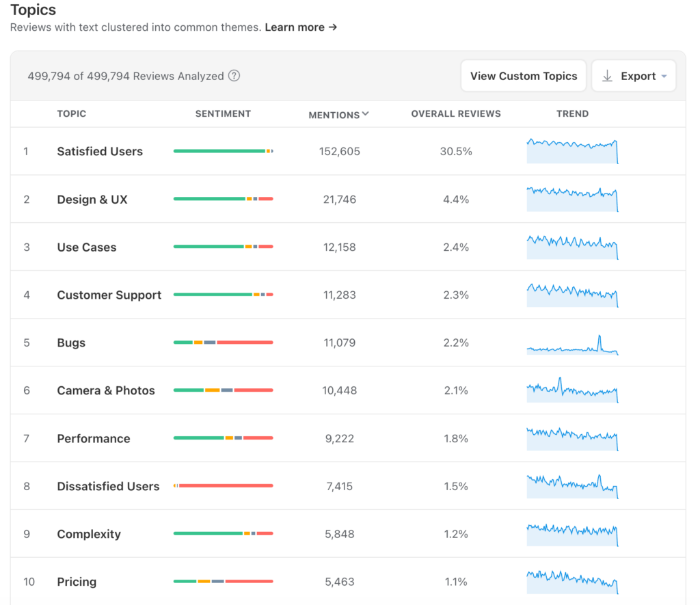
Task: Sort by the Mentions column arrow
Action: tap(366, 114)
